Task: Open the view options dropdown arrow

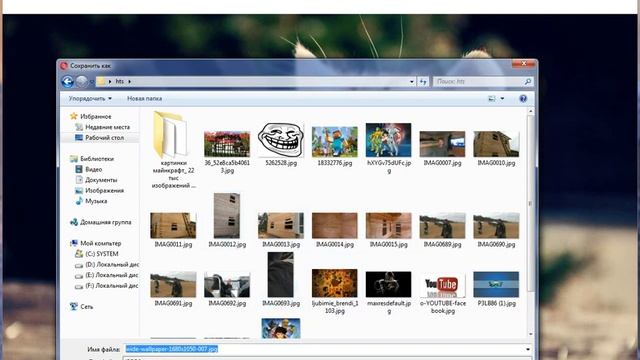Action: coord(502,99)
